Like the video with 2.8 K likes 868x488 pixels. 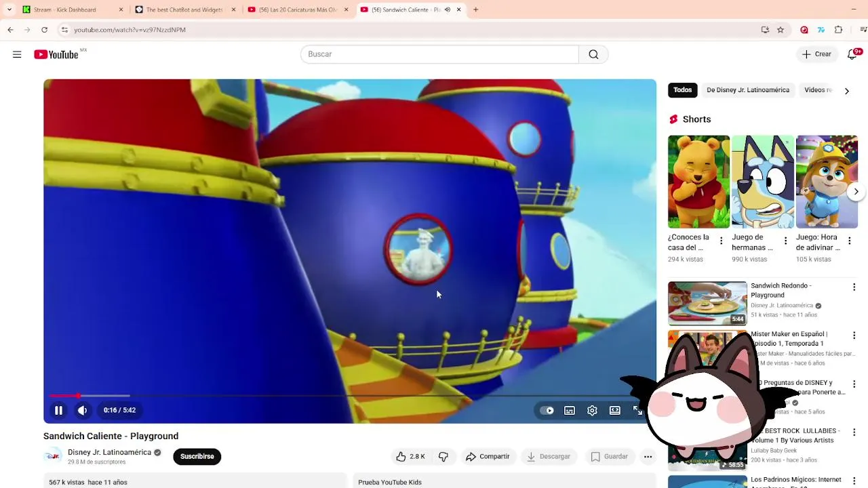click(410, 457)
